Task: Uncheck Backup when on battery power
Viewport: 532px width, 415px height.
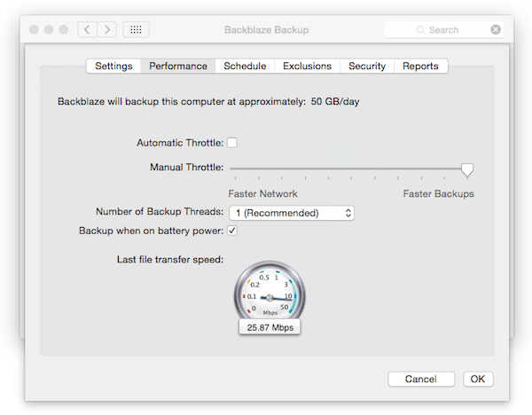Action: click(232, 231)
